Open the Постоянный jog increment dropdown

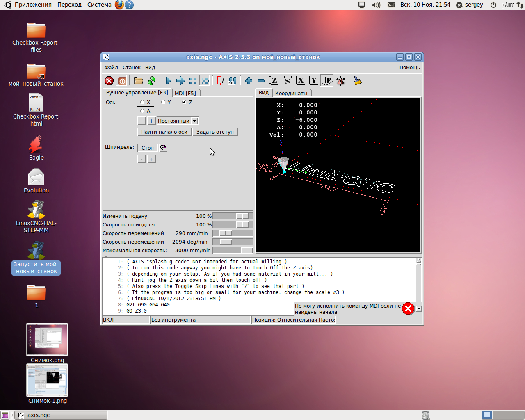[195, 121]
